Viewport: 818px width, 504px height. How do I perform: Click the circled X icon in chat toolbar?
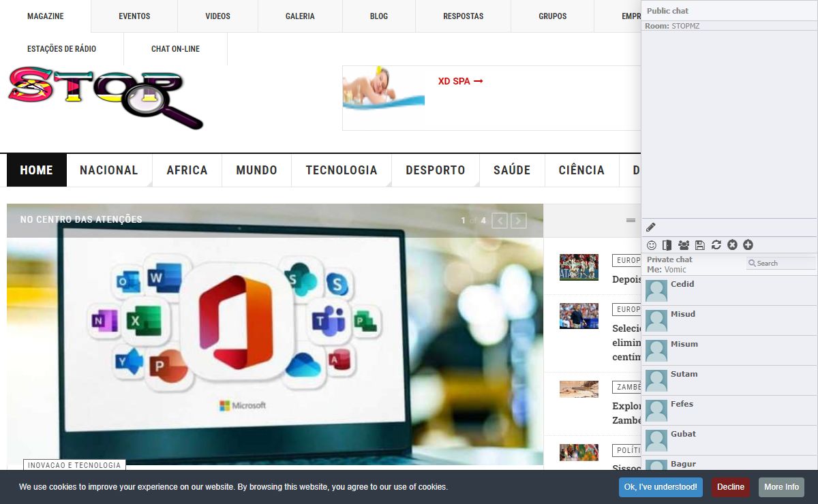pos(732,245)
